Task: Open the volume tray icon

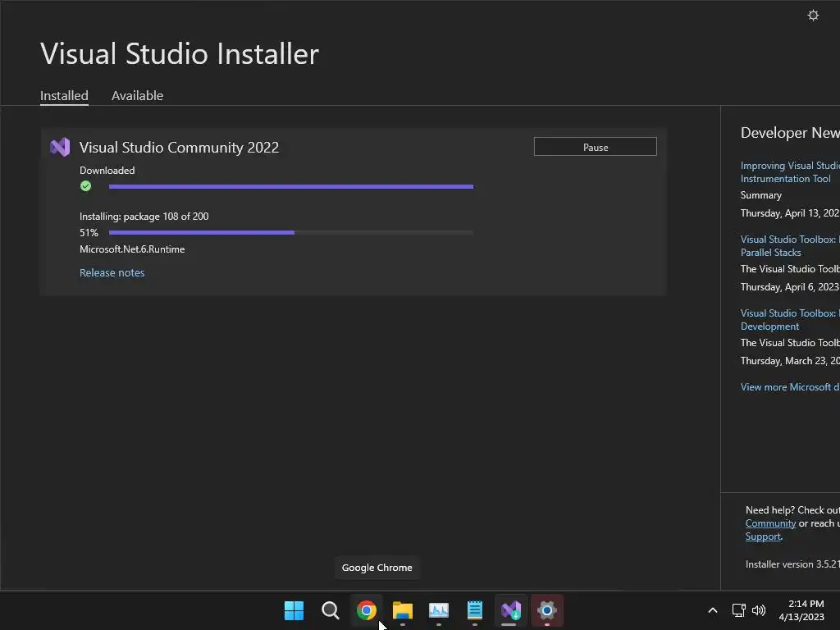Action: click(x=759, y=610)
